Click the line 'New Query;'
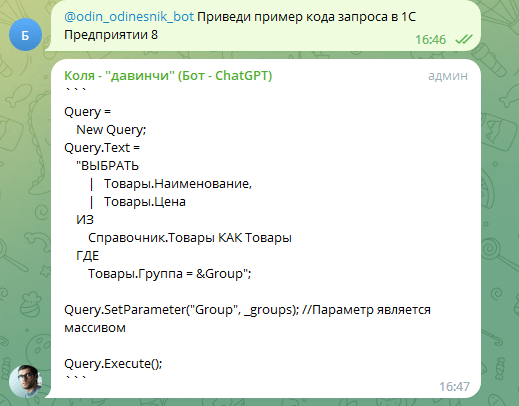Screen dimensions: 519x406 coord(111,130)
